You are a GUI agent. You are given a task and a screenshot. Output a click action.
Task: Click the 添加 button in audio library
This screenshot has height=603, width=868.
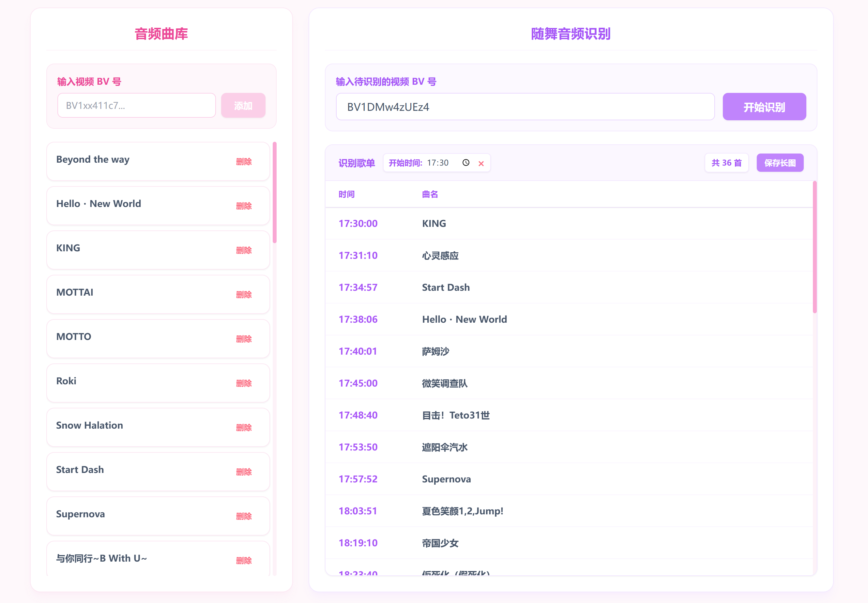click(243, 105)
